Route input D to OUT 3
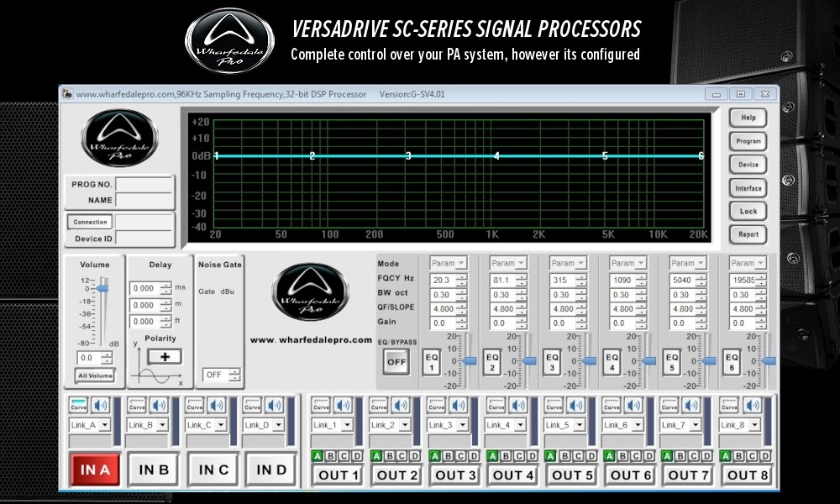This screenshot has width=840, height=504. pyautogui.click(x=474, y=456)
